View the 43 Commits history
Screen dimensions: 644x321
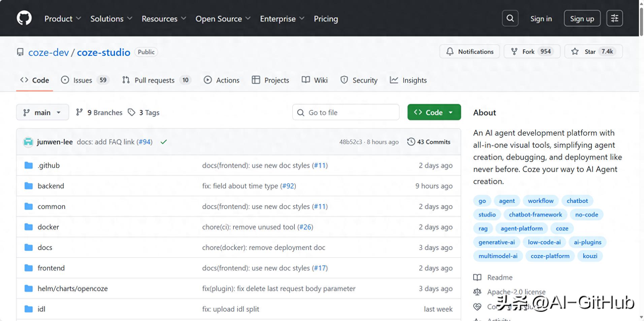click(428, 142)
